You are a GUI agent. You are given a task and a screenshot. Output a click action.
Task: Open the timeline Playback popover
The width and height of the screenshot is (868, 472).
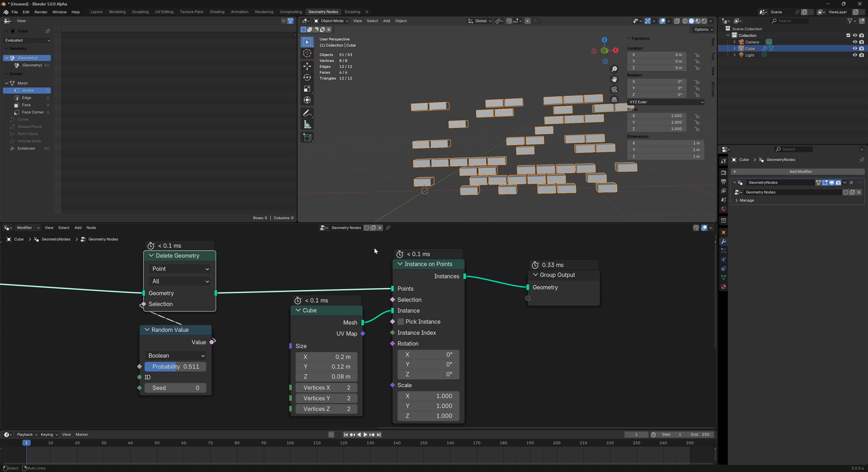[x=27, y=435]
